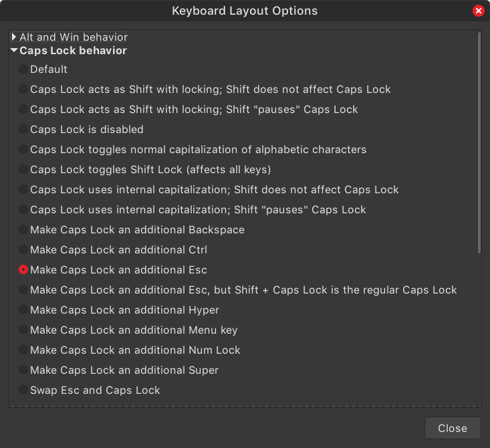Click the selected additional Esc radio button

click(23, 269)
